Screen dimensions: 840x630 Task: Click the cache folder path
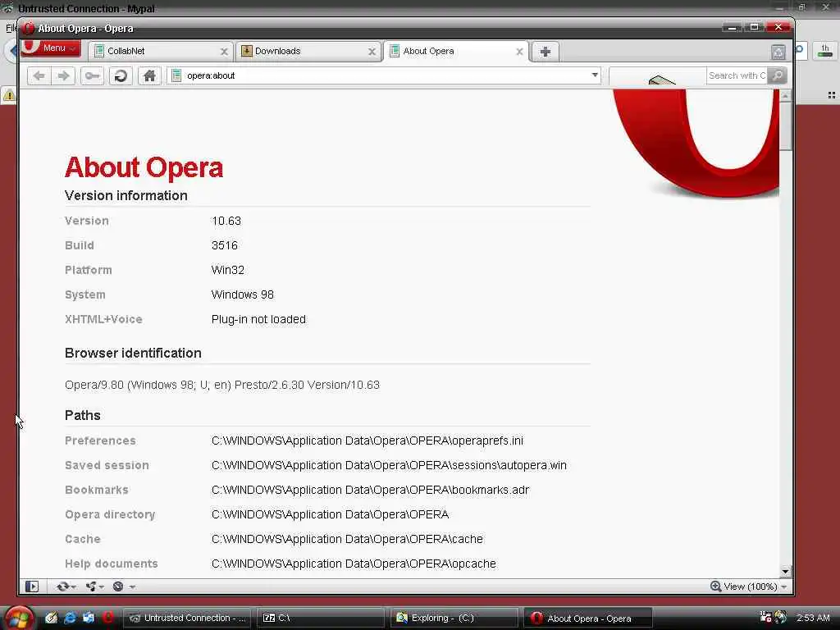(347, 539)
